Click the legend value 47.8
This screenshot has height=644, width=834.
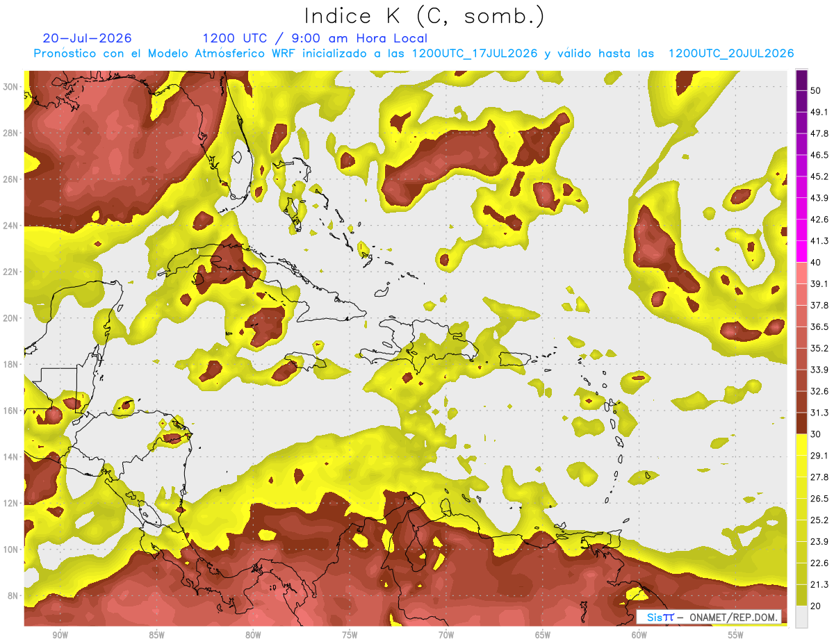coord(819,133)
